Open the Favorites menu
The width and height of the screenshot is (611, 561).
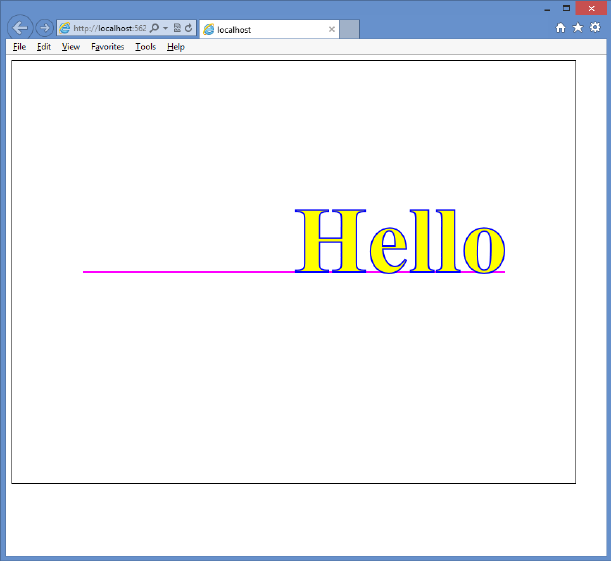[x=108, y=47]
